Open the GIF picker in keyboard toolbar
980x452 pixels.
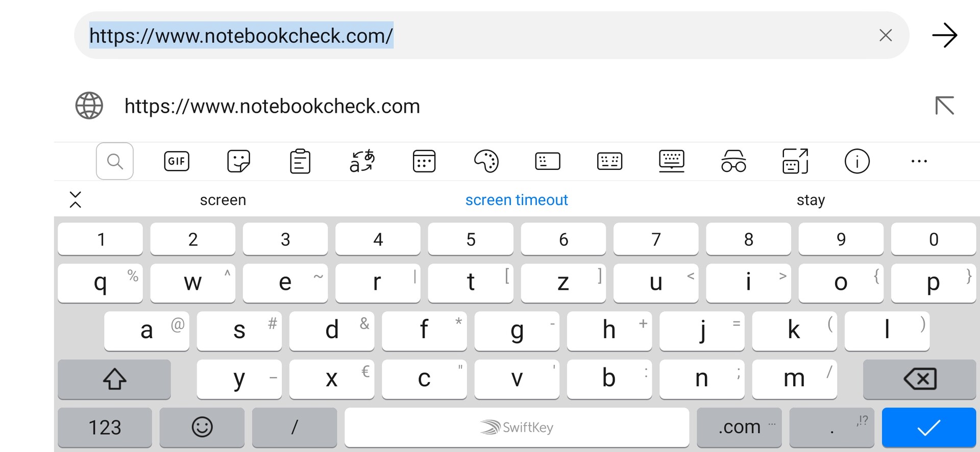pyautogui.click(x=177, y=161)
